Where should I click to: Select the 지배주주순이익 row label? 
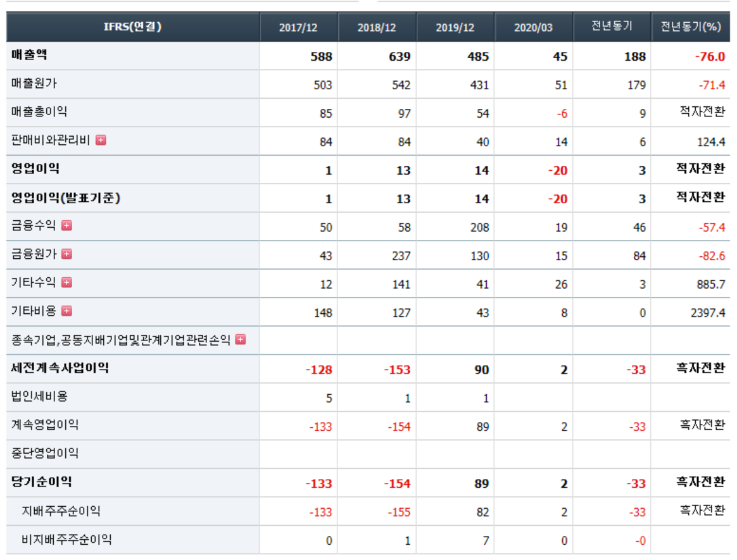point(61,511)
